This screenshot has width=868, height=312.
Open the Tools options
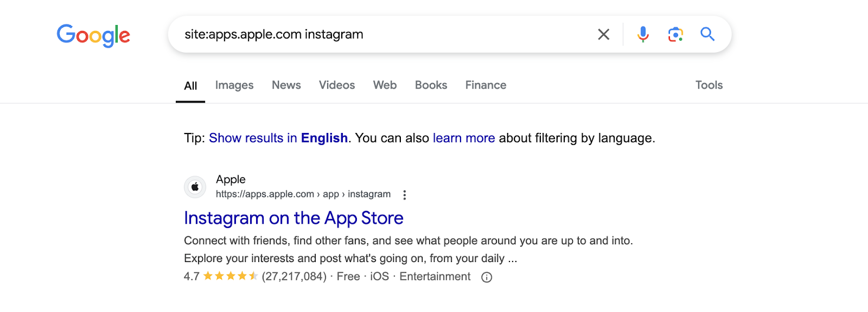coord(709,85)
